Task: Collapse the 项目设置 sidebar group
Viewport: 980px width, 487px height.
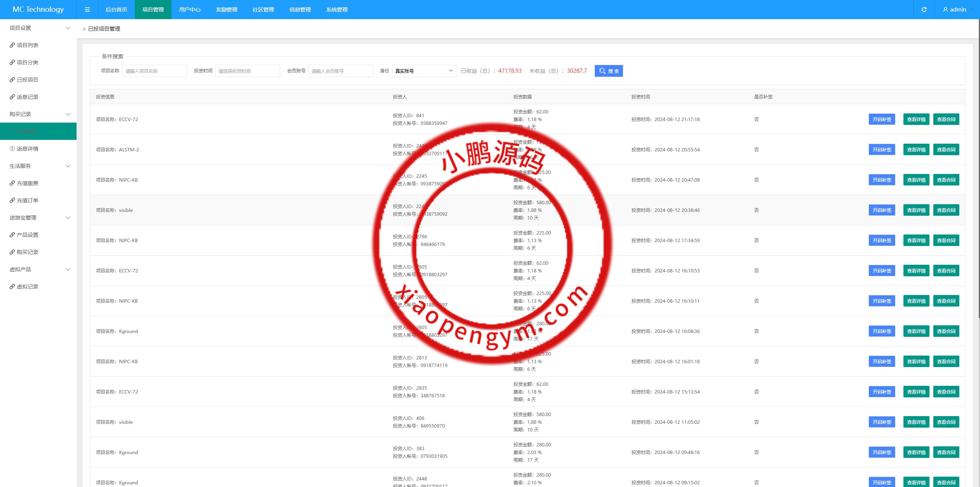Action: 68,28
